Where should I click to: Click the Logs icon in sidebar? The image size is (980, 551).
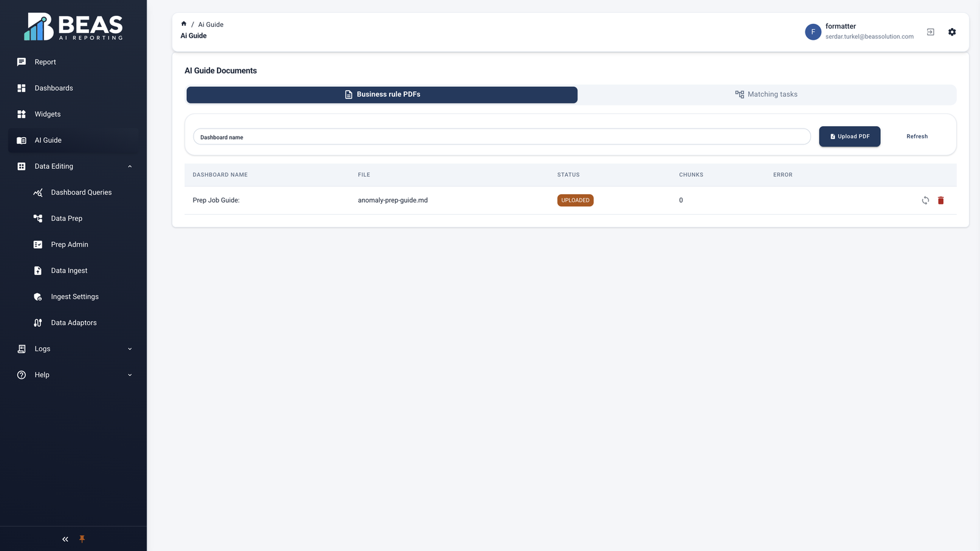[x=21, y=349]
